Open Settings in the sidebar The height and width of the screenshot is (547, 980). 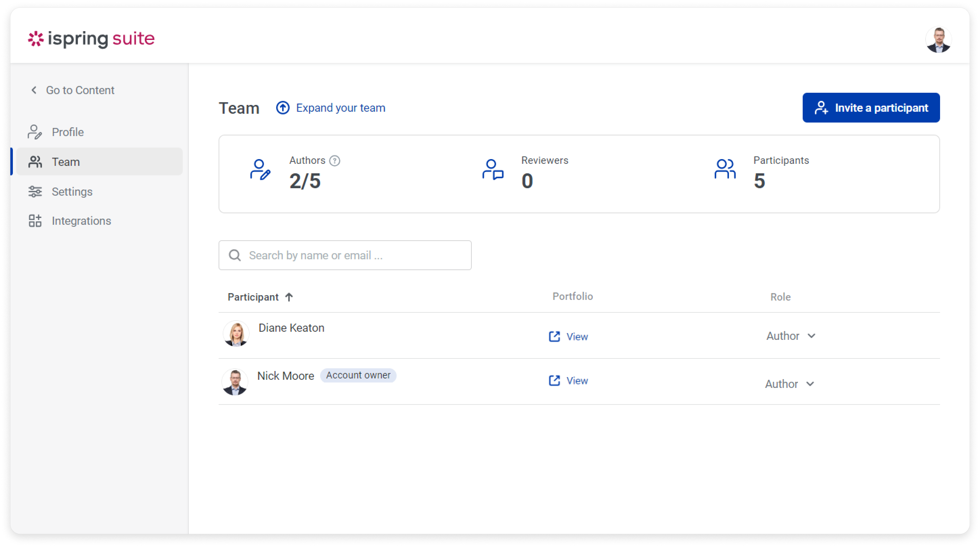tap(72, 192)
